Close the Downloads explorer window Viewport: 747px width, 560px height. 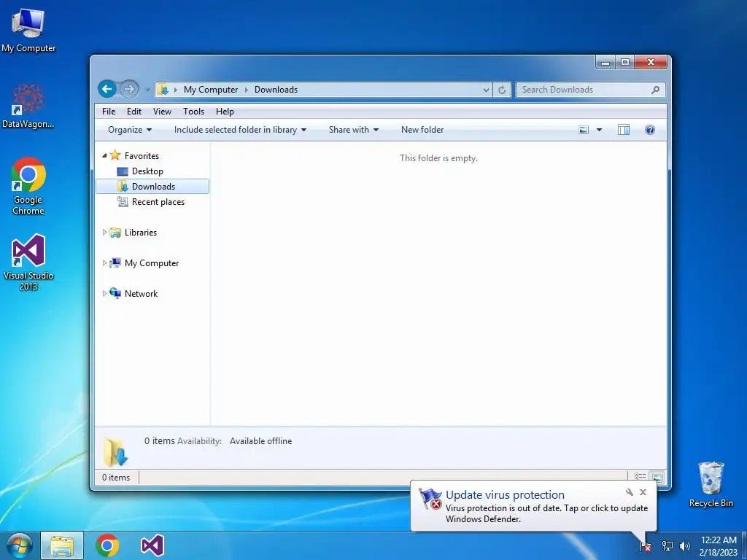[x=651, y=62]
